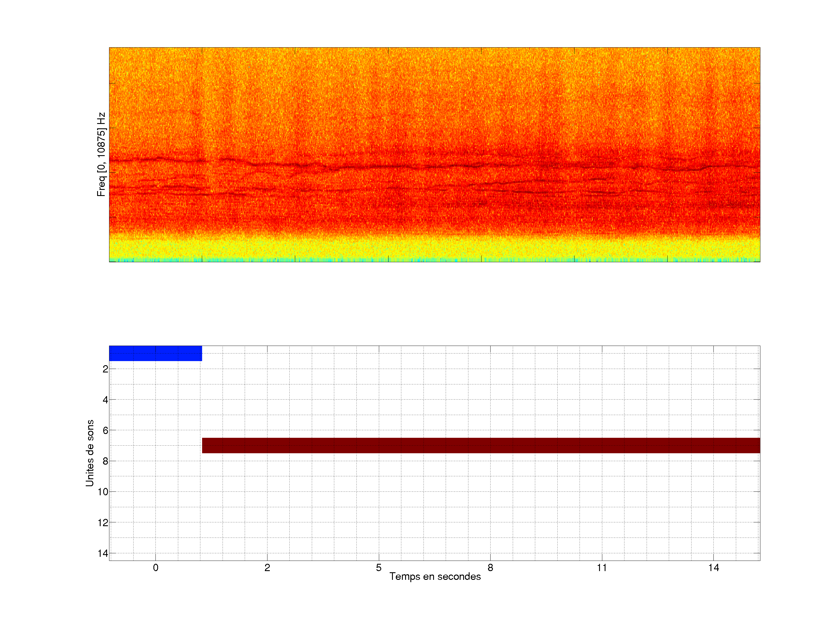
Task: Click the y-axis tick label 10
Action: pos(103,492)
